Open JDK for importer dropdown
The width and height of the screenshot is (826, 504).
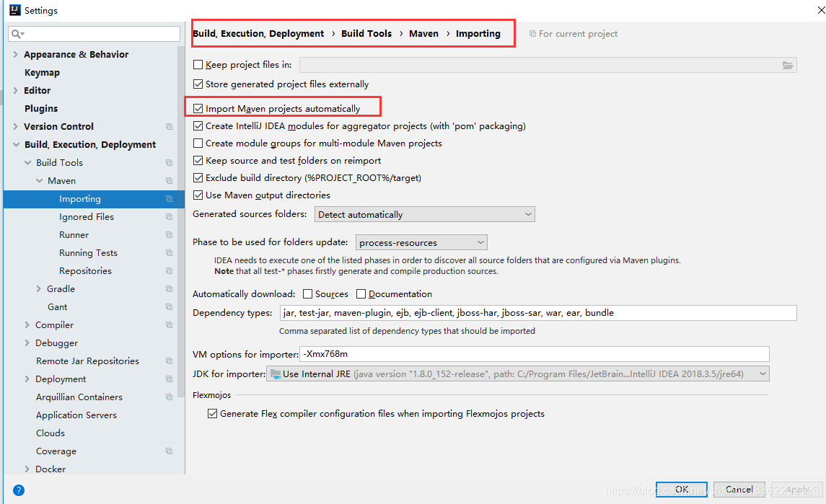click(518, 374)
